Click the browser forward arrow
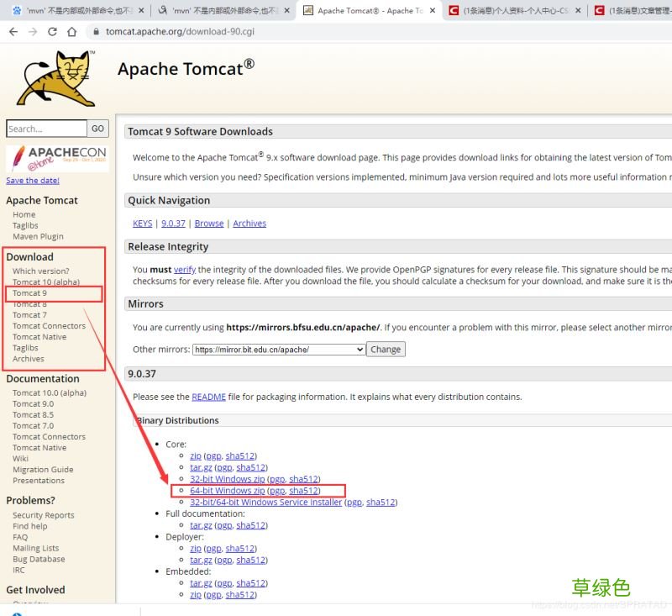The height and width of the screenshot is (616, 672). coord(33,32)
